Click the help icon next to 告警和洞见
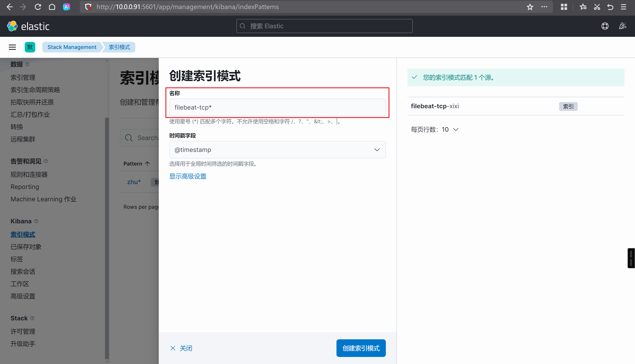This screenshot has width=635, height=364. [x=46, y=161]
